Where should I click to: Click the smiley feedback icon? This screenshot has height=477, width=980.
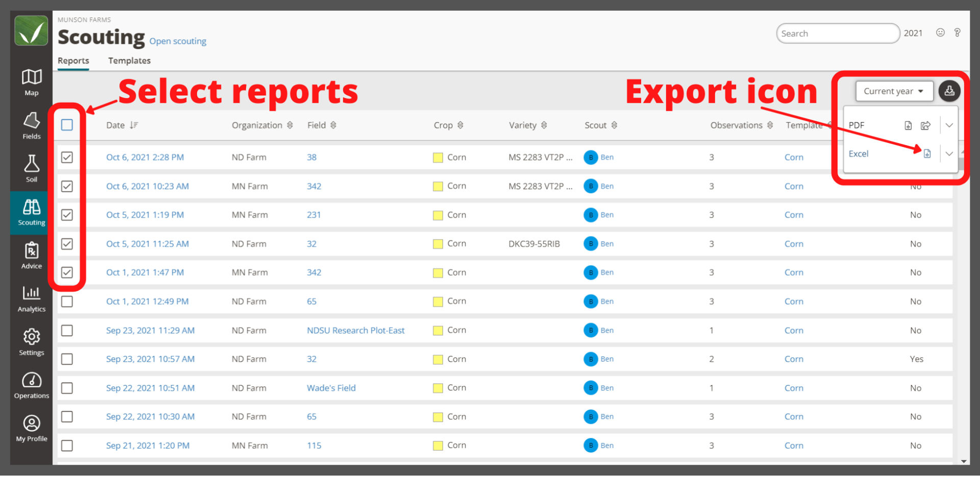tap(940, 33)
